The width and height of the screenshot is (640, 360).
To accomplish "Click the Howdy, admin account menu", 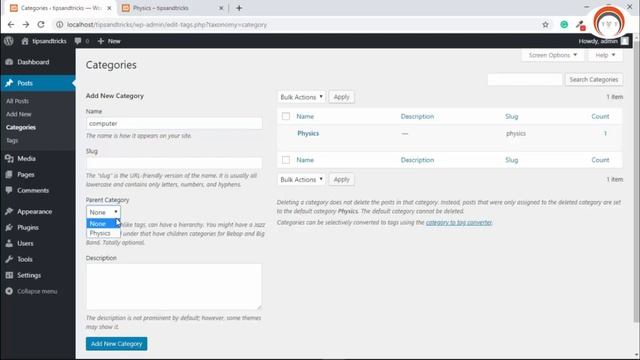I will [x=603, y=41].
